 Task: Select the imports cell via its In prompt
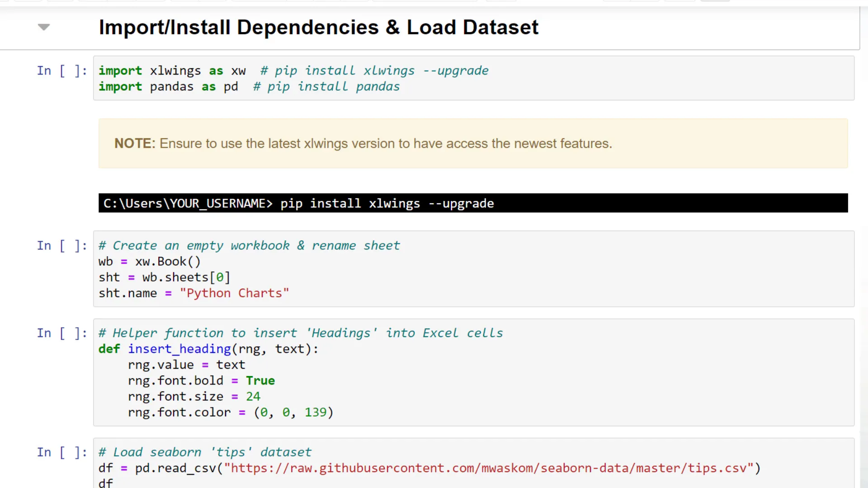click(x=61, y=71)
